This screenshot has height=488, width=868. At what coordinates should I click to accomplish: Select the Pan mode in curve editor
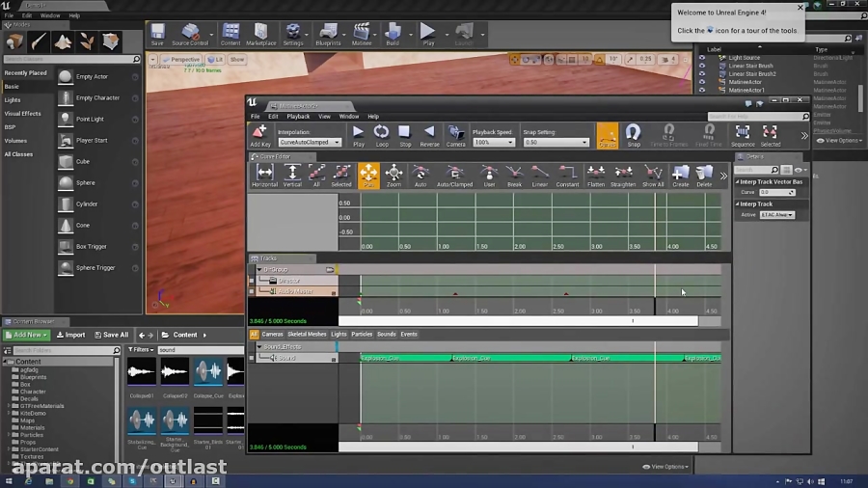(x=368, y=176)
